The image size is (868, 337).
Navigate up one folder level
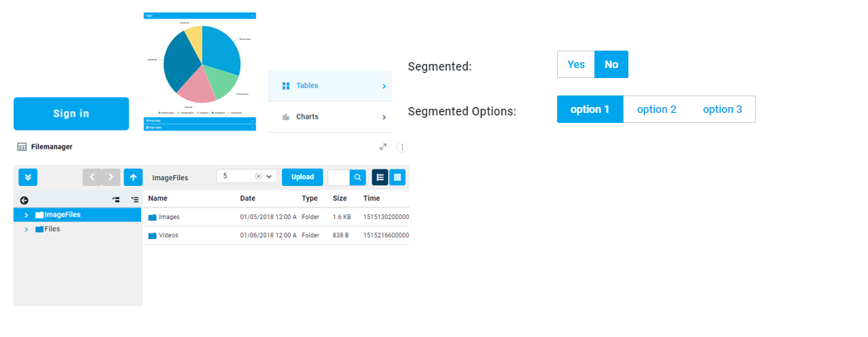(x=133, y=177)
